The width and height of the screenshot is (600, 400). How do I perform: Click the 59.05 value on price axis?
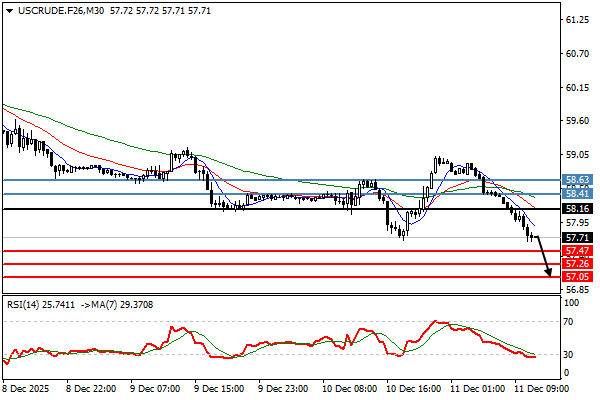(575, 155)
